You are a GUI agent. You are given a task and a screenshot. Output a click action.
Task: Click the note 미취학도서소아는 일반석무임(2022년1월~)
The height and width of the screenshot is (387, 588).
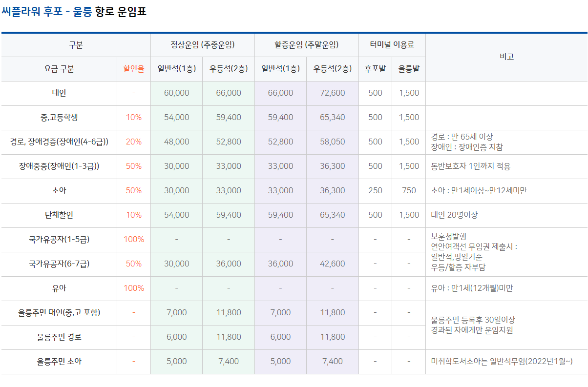(x=502, y=362)
